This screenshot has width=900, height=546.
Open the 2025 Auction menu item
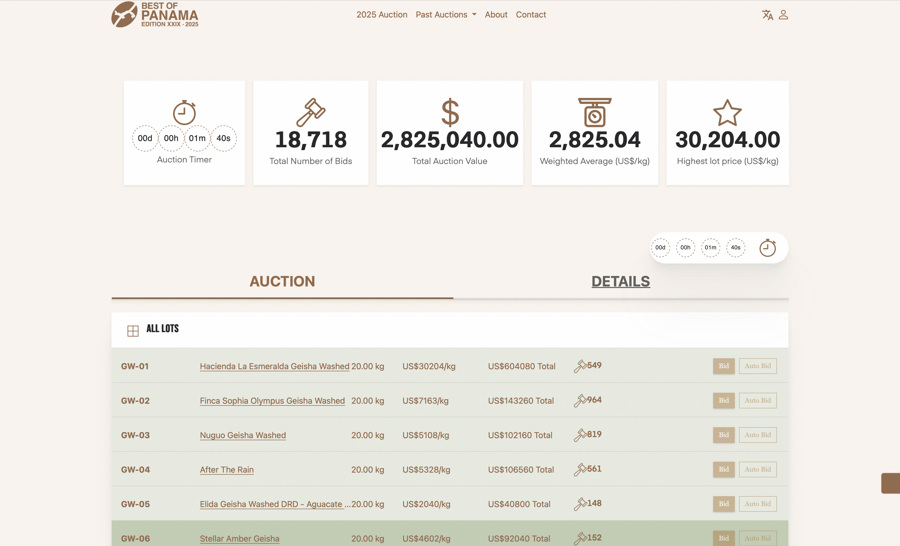click(381, 15)
